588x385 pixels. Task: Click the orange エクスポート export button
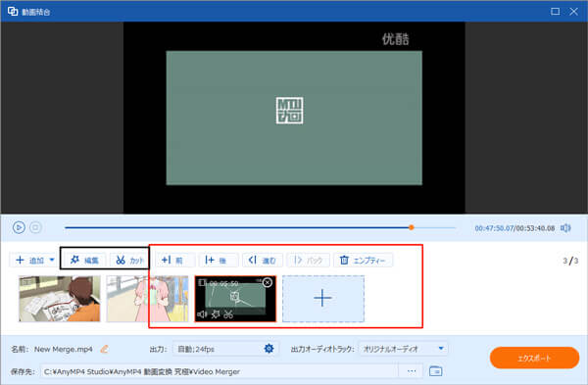point(534,358)
